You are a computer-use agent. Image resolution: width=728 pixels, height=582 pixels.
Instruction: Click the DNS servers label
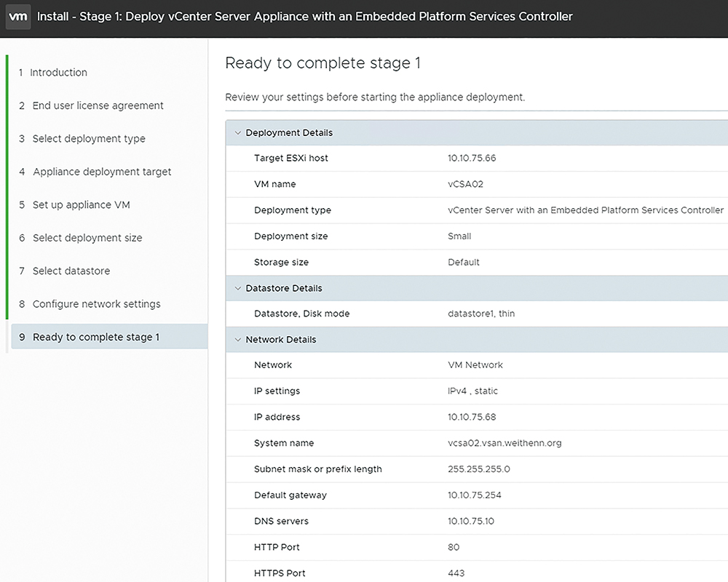[281, 521]
